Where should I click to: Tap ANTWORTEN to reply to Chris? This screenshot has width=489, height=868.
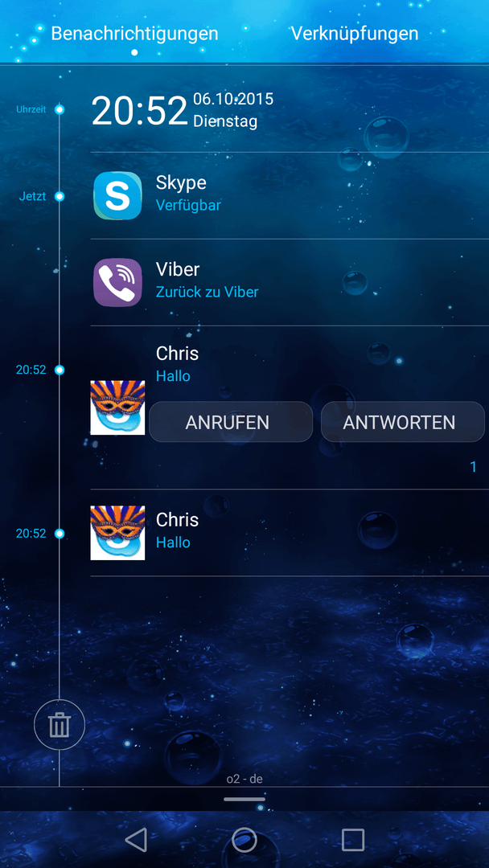click(x=403, y=422)
